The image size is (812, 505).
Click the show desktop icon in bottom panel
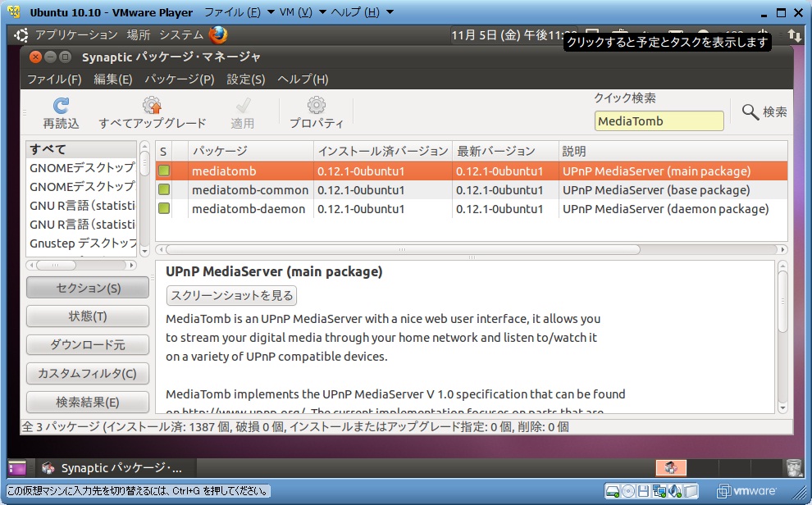[x=16, y=468]
